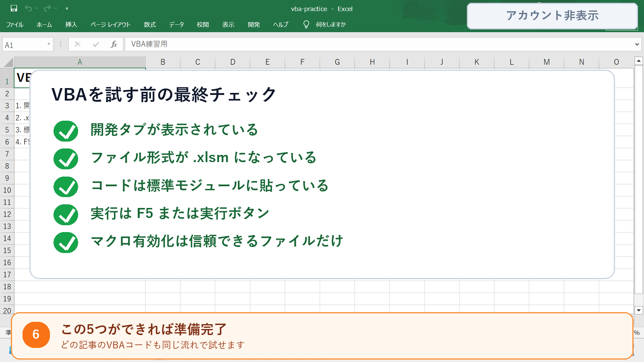Select column K header
This screenshot has height=362, width=644.
pos(477,62)
